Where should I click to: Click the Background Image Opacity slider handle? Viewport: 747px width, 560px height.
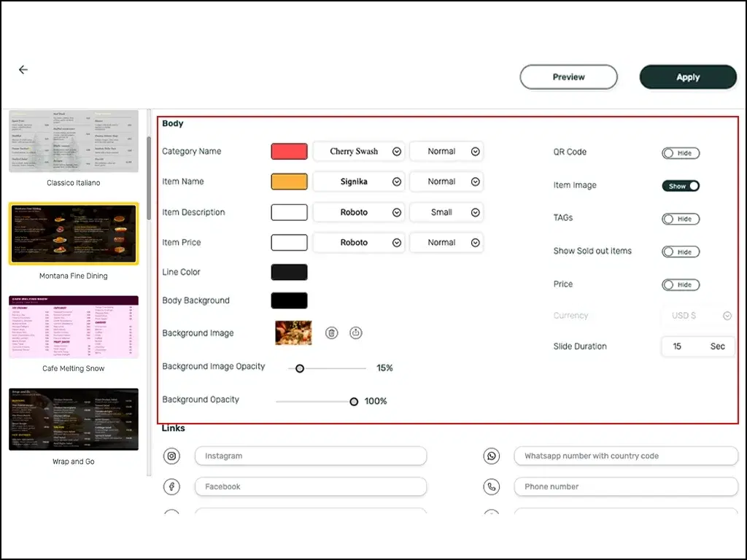point(299,368)
